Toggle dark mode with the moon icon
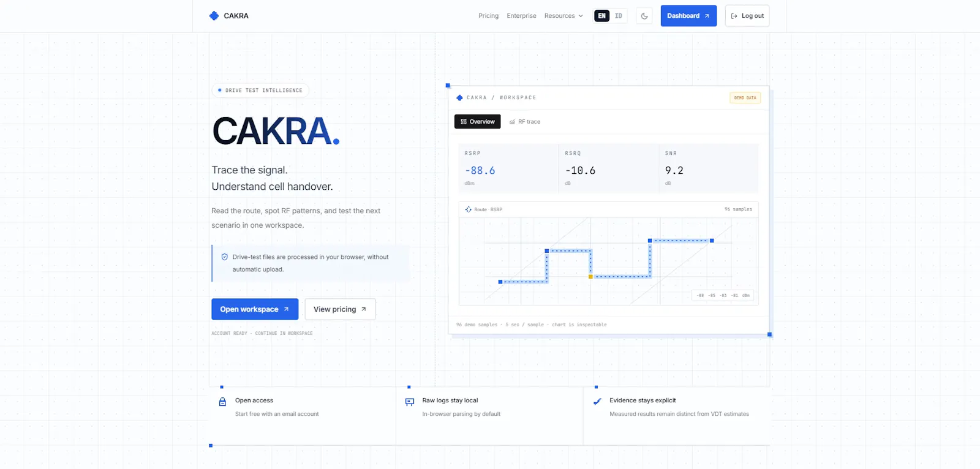 pyautogui.click(x=644, y=16)
